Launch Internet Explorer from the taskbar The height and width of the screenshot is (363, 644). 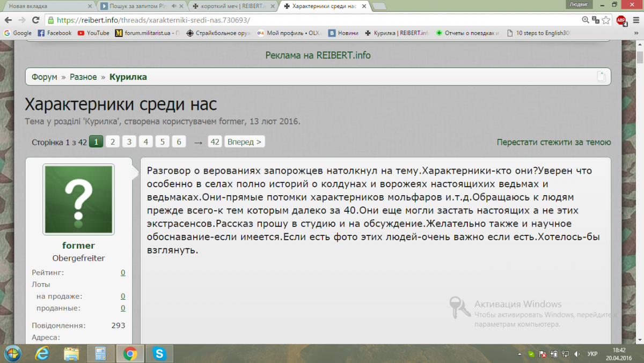pyautogui.click(x=42, y=353)
